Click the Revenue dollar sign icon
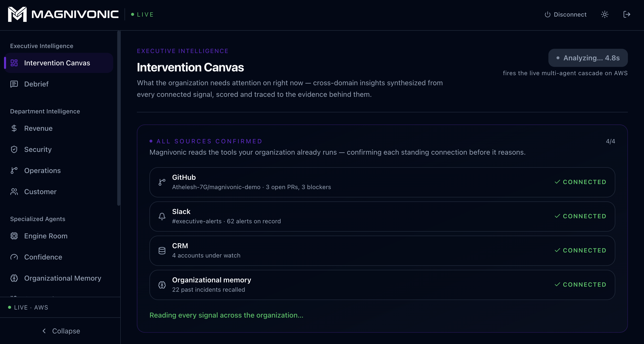Screen dimensions: 644x344 pyautogui.click(x=14, y=128)
